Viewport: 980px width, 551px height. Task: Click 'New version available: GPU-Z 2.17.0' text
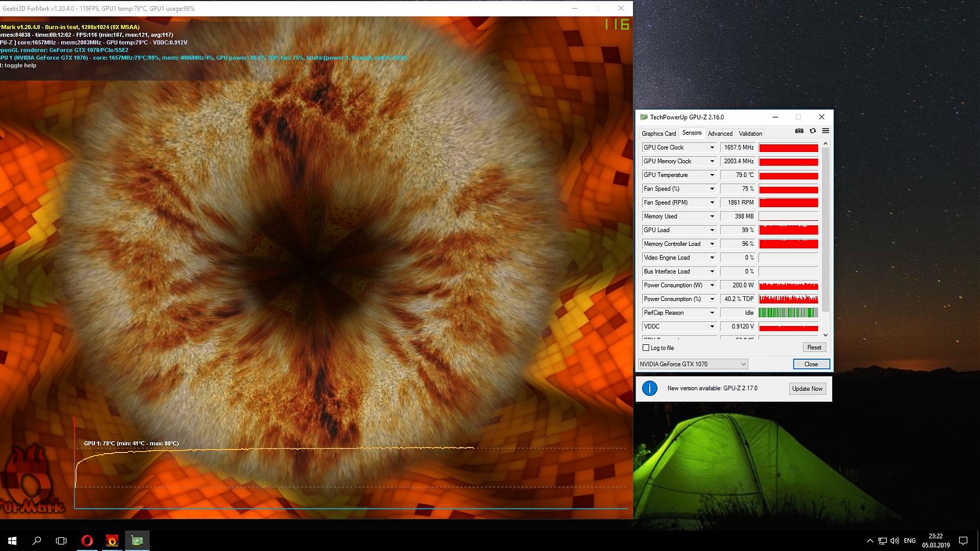click(712, 388)
